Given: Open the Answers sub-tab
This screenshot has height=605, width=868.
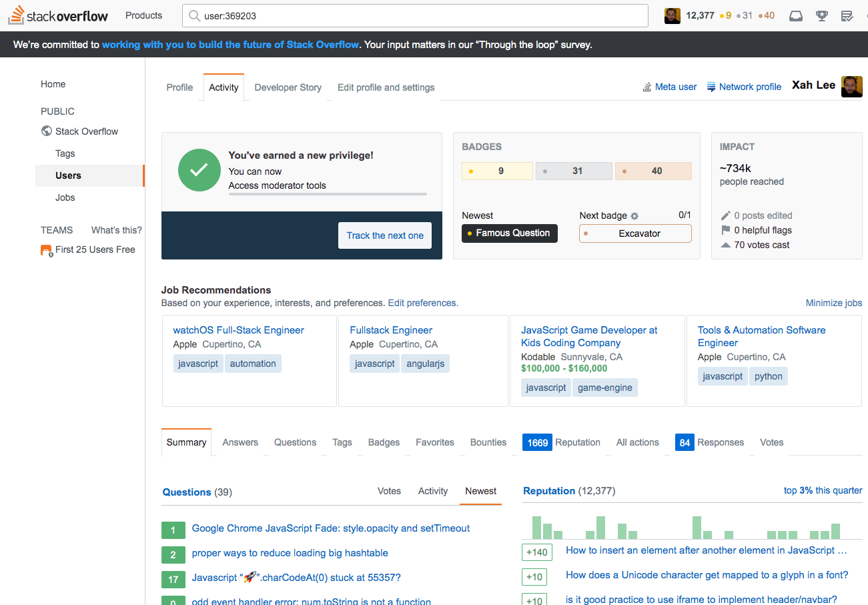Looking at the screenshot, I should pyautogui.click(x=240, y=442).
